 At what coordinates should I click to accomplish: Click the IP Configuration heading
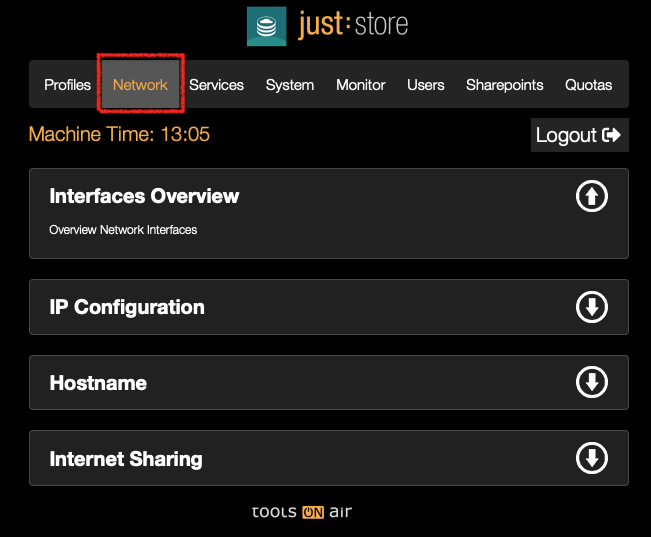127,307
